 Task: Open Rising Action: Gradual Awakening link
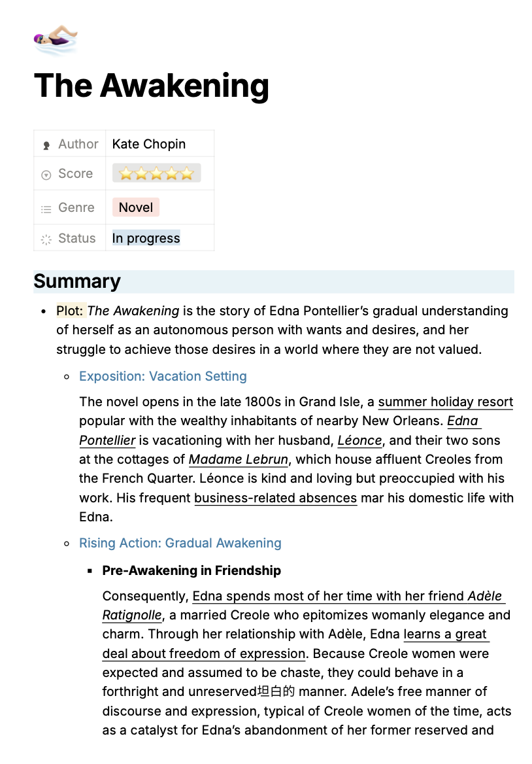coord(180,543)
